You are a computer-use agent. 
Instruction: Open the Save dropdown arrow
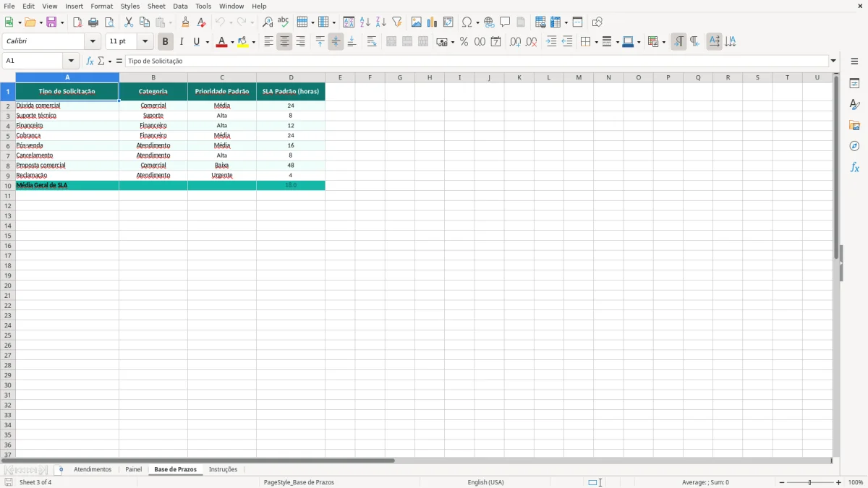(x=62, y=22)
